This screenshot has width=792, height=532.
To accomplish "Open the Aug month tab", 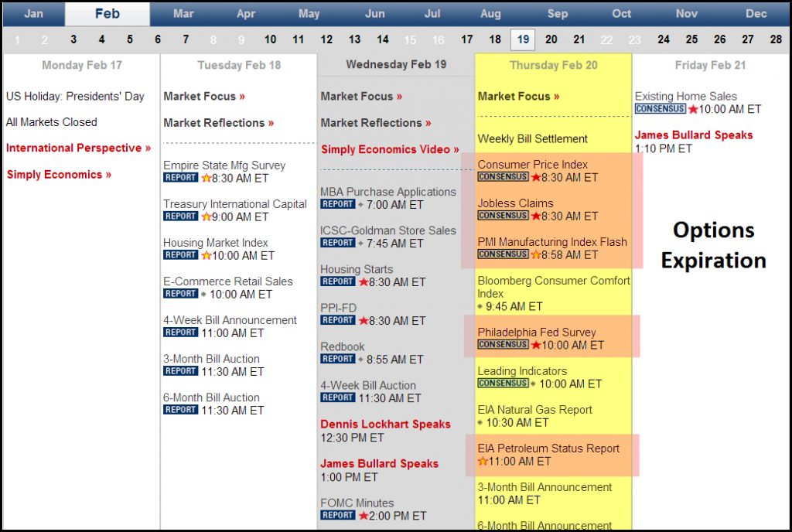I will pos(490,14).
